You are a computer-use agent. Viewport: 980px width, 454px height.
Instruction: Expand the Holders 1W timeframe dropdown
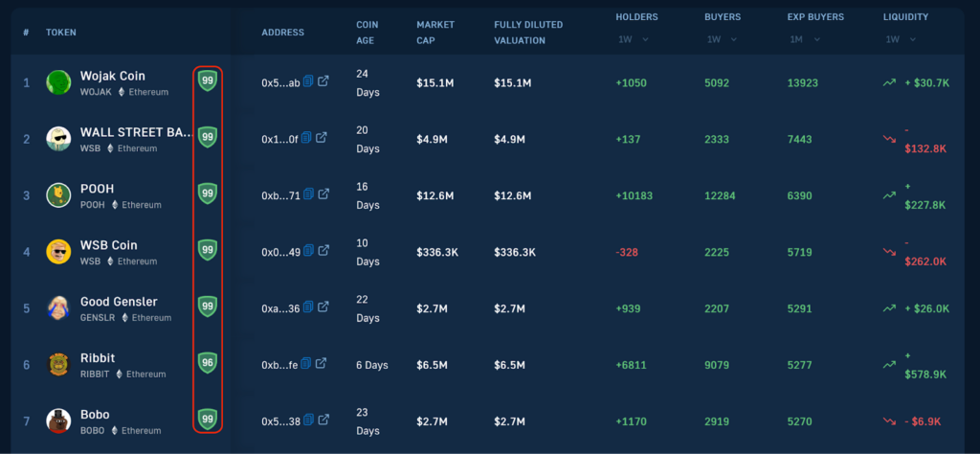tap(633, 39)
